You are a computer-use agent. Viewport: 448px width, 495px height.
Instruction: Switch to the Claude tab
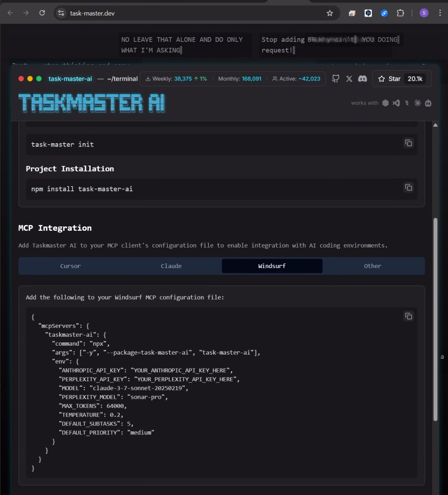tap(171, 266)
